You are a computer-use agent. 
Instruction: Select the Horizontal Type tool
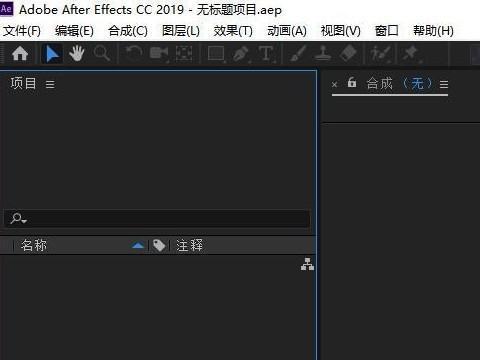coord(266,54)
